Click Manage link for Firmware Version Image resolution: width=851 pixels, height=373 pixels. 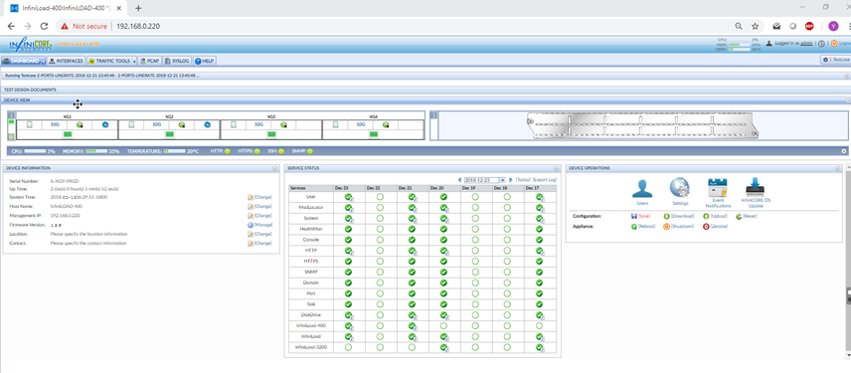coord(263,225)
